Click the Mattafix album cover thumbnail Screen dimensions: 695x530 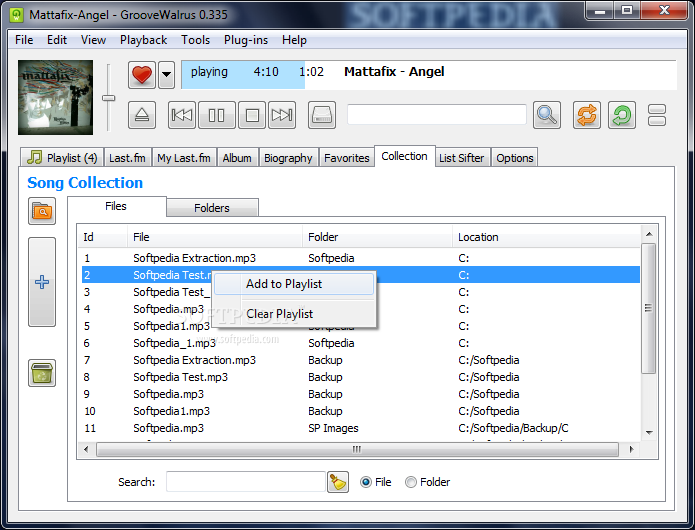[55, 97]
